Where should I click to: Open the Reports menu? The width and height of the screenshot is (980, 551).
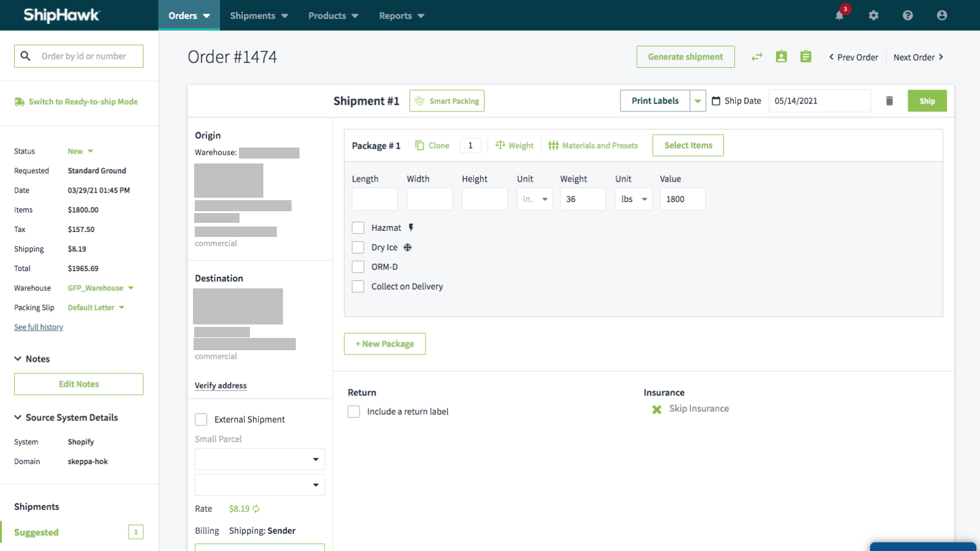[402, 15]
